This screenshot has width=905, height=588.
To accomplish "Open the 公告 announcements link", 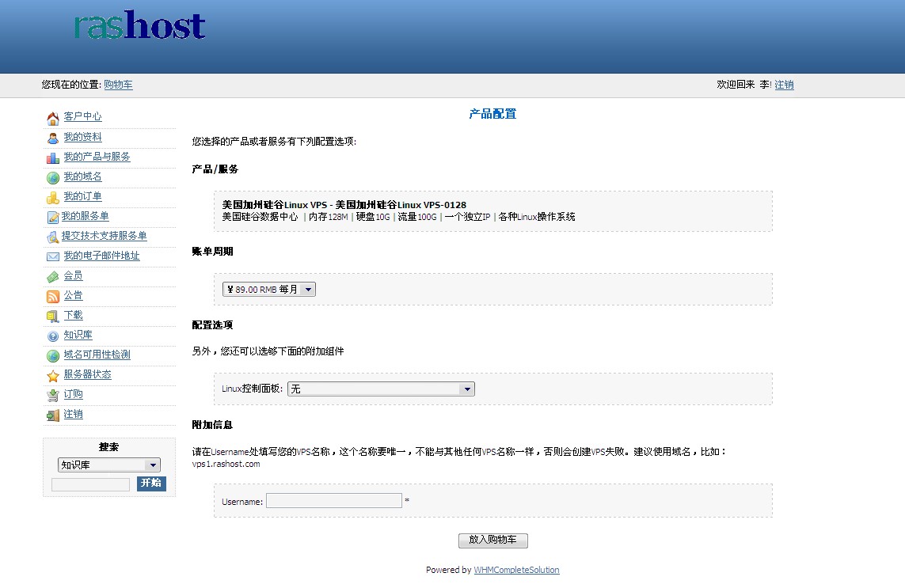I will point(74,295).
